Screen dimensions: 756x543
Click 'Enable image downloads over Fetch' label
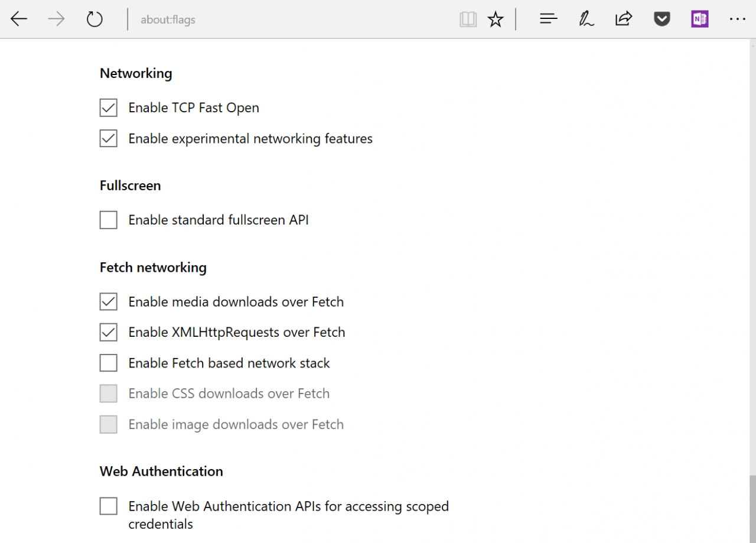coord(236,425)
